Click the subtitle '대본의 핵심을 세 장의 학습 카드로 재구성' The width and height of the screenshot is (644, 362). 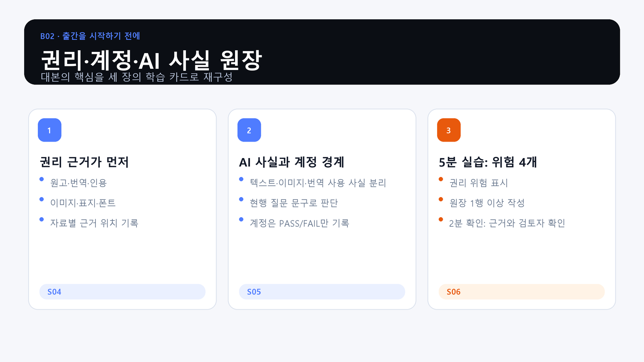137,77
